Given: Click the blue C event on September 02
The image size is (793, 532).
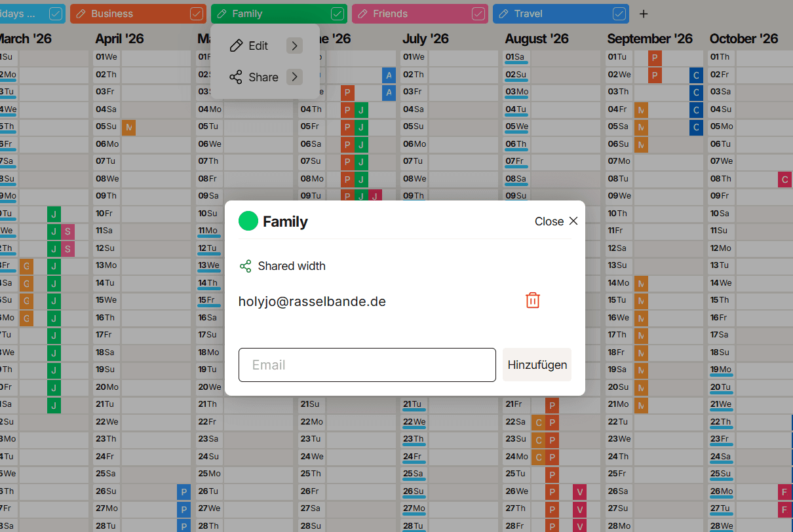Looking at the screenshot, I should [696, 75].
